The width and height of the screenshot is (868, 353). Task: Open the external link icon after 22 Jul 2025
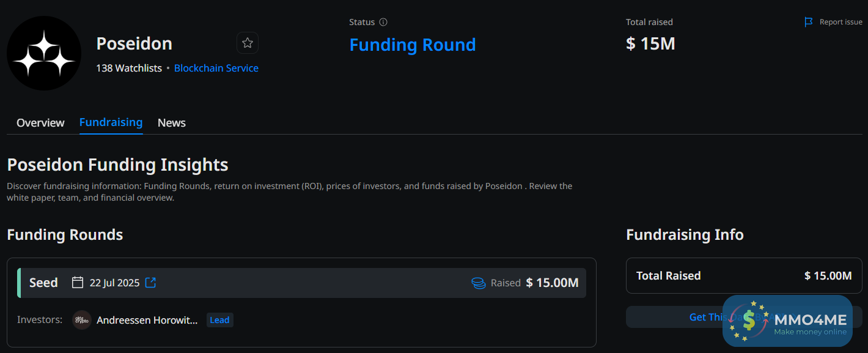pos(150,283)
